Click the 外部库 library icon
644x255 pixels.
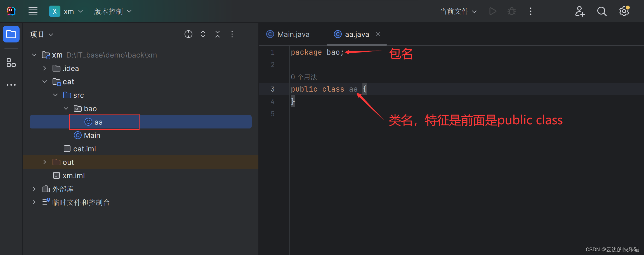[46, 189]
